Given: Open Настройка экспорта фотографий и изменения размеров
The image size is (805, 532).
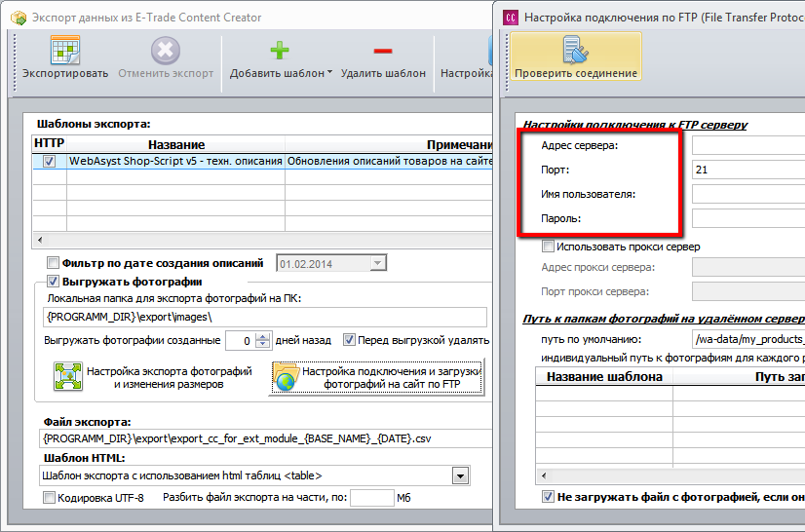Looking at the screenshot, I should 153,377.
